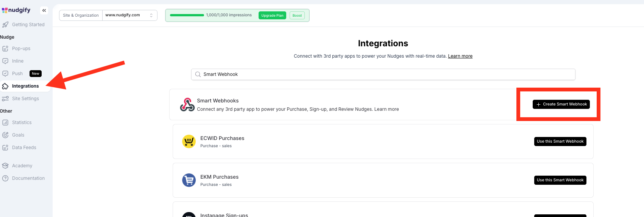Click Create Smart Webhook button
Image resolution: width=644 pixels, height=217 pixels.
pyautogui.click(x=561, y=104)
